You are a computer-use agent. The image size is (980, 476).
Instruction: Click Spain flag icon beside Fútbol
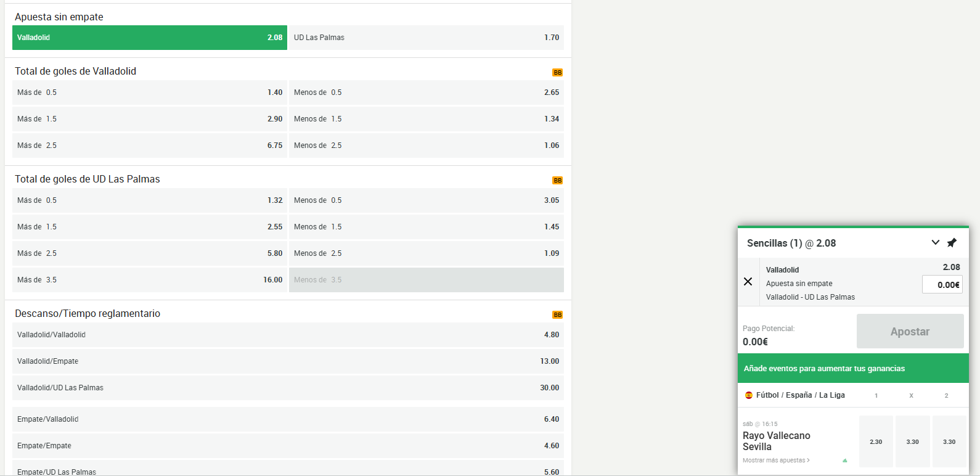[x=749, y=395]
